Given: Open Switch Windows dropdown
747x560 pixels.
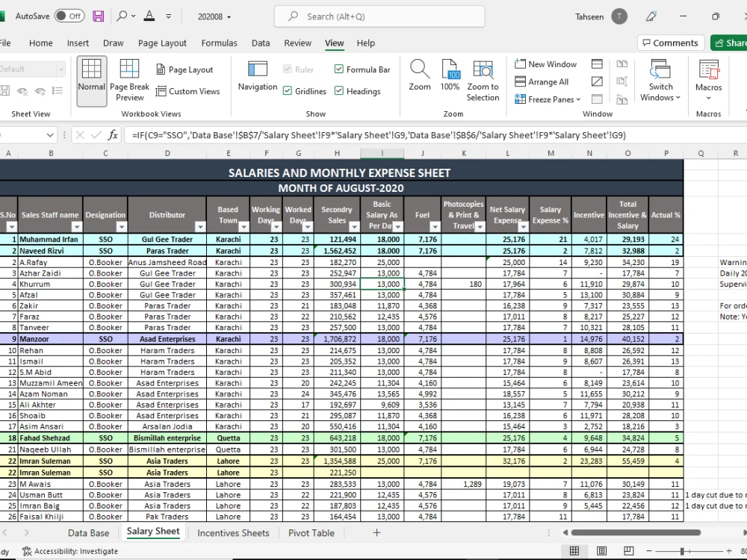Looking at the screenshot, I should 660,81.
